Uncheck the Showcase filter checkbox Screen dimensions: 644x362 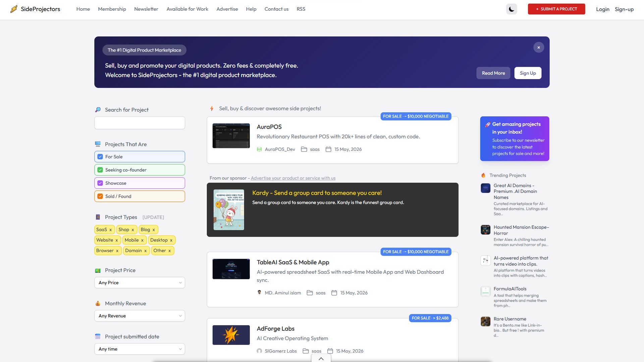pyautogui.click(x=100, y=183)
